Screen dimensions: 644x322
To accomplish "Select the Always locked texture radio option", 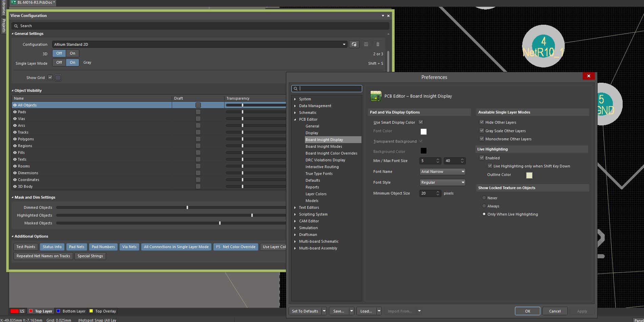I will click(484, 206).
